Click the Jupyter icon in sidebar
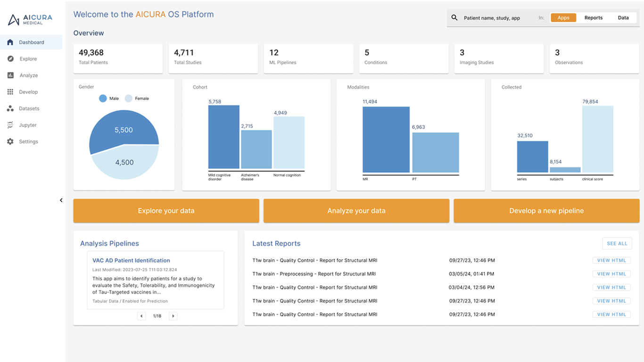This screenshot has width=644, height=362. (x=10, y=125)
